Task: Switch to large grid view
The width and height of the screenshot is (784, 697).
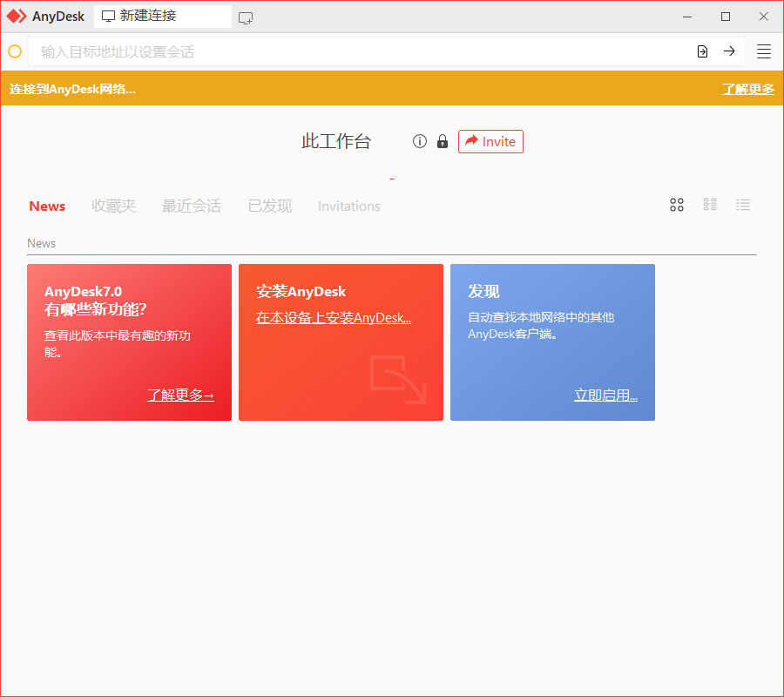Action: [x=677, y=205]
